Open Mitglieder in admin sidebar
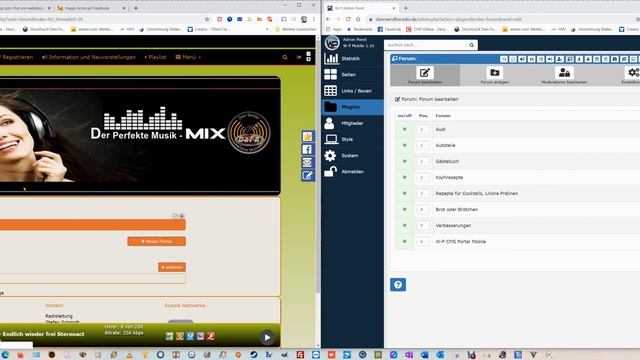Screen dimensions: 640x360 352,123
